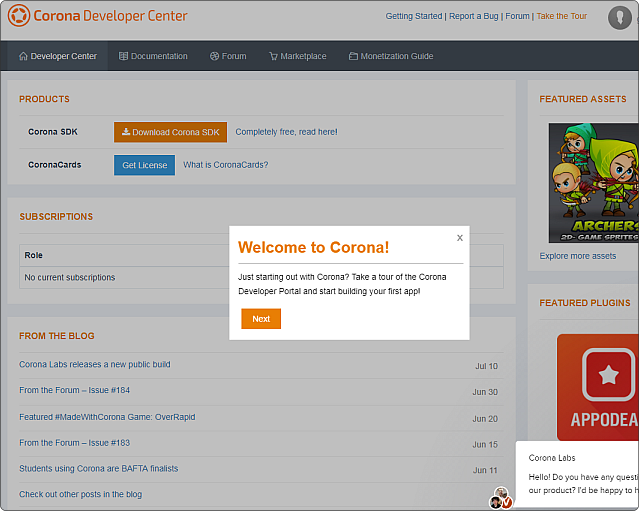
Task: Click Next in the welcome dialog
Action: [x=261, y=319]
